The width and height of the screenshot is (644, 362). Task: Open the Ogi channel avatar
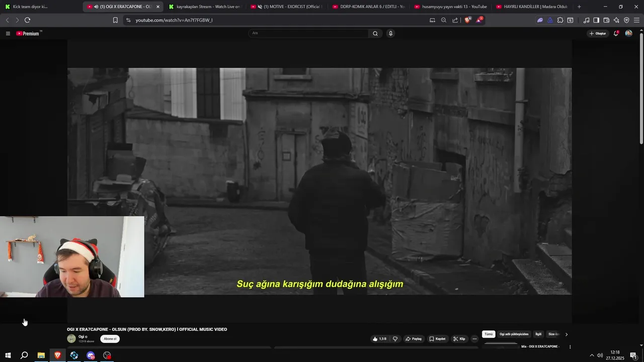71,338
